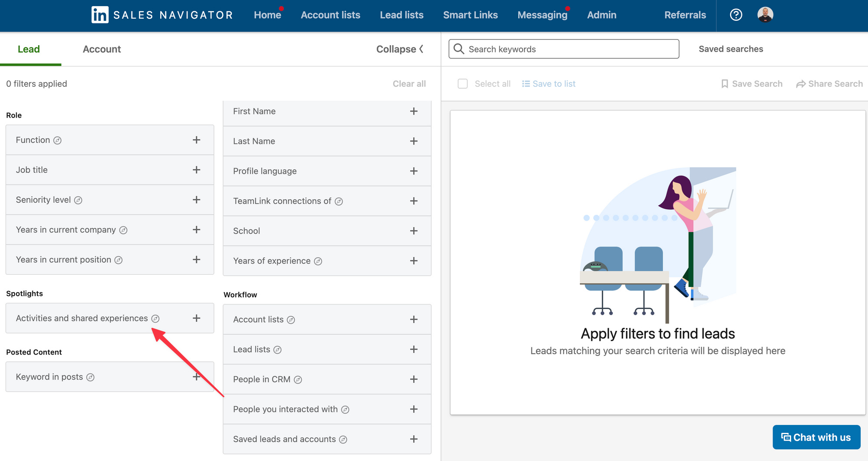Screen dimensions: 868x461
Task: Tick the Select all checkbox
Action: pyautogui.click(x=463, y=84)
